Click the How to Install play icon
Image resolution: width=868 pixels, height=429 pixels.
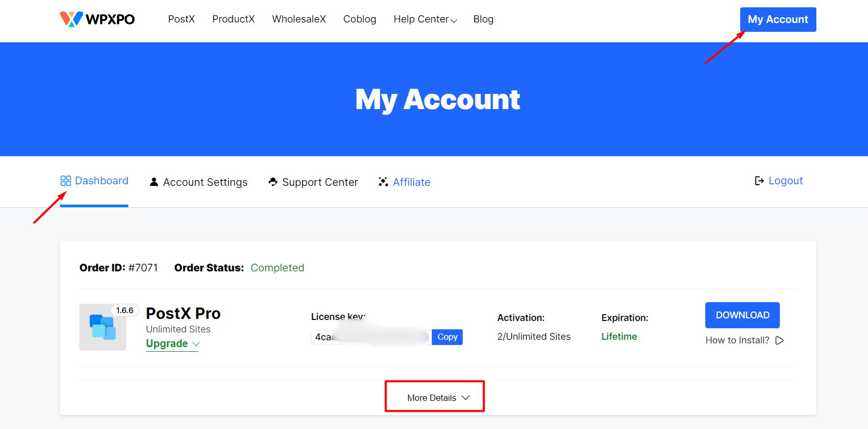(779, 340)
